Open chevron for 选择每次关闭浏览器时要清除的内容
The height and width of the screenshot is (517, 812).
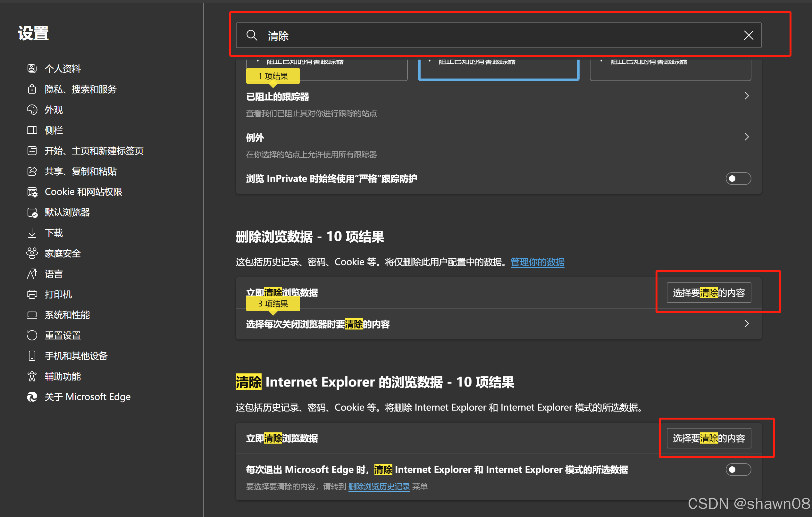[x=747, y=324]
